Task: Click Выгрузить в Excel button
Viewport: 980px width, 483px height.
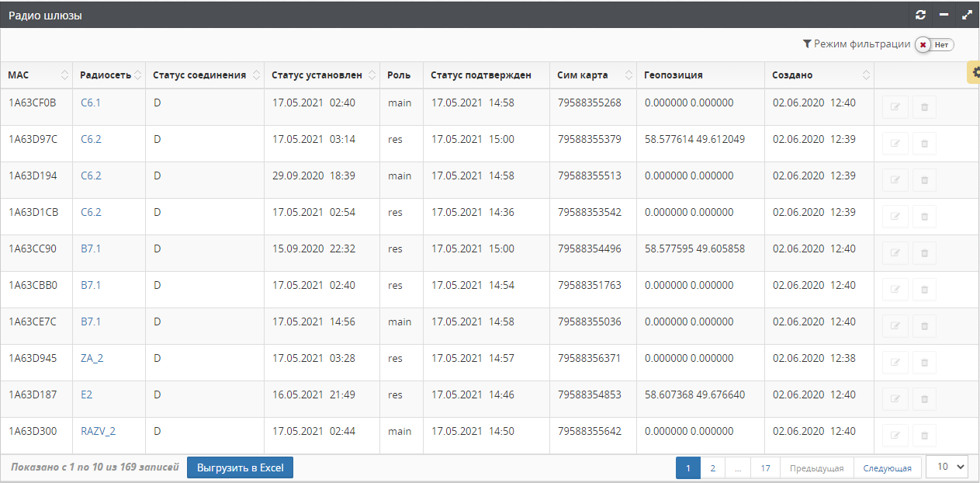Action: pyautogui.click(x=240, y=467)
